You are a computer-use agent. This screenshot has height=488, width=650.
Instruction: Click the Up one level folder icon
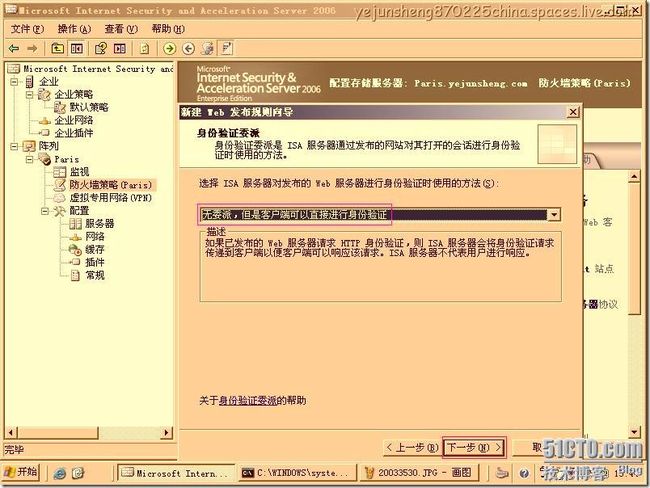(x=57, y=49)
